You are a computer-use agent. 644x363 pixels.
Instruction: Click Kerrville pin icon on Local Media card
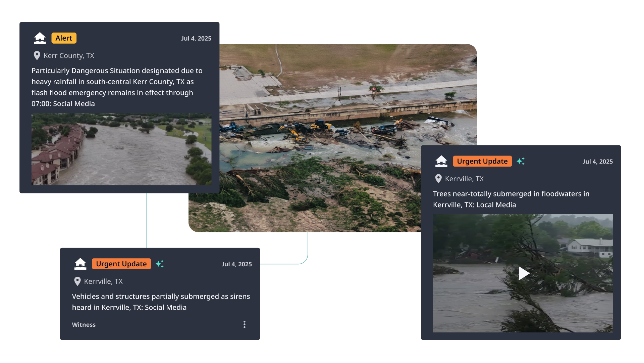438,179
